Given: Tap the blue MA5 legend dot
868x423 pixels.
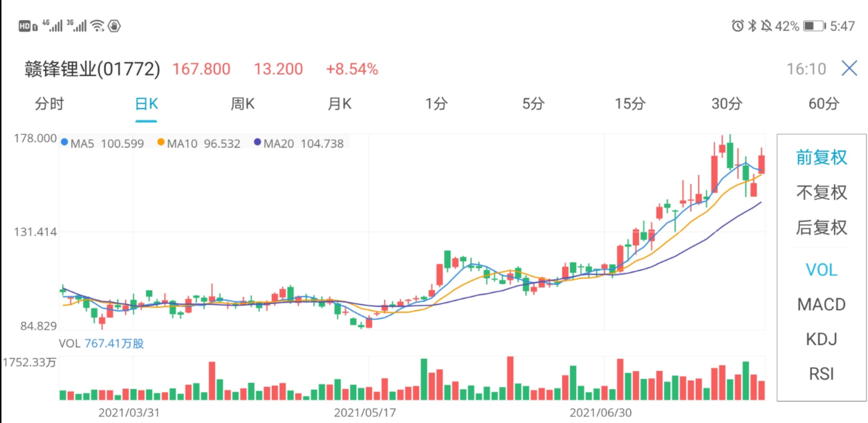Looking at the screenshot, I should (x=65, y=143).
